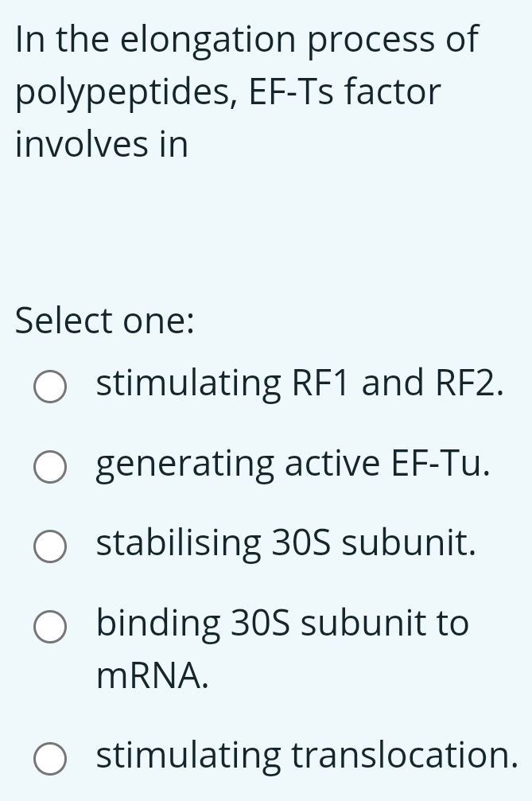
Task: Select the radio button for stimulating RF1 and RF2
Action: (x=50, y=387)
